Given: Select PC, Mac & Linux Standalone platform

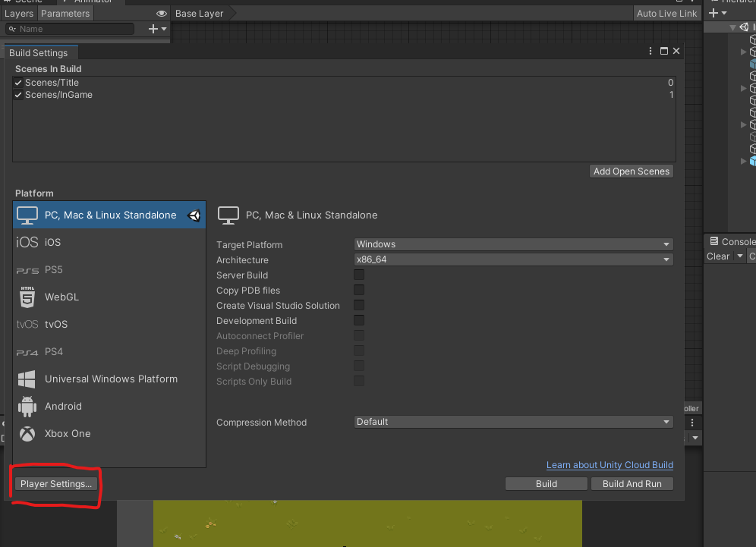Looking at the screenshot, I should click(109, 215).
